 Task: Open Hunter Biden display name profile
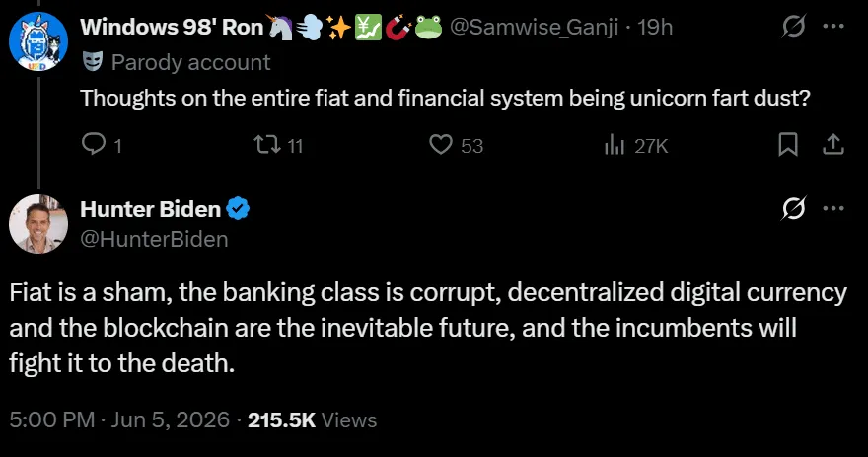coord(151,209)
